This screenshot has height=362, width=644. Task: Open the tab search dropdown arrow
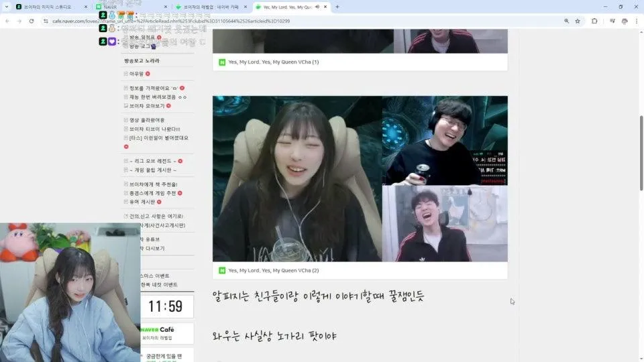[7, 7]
